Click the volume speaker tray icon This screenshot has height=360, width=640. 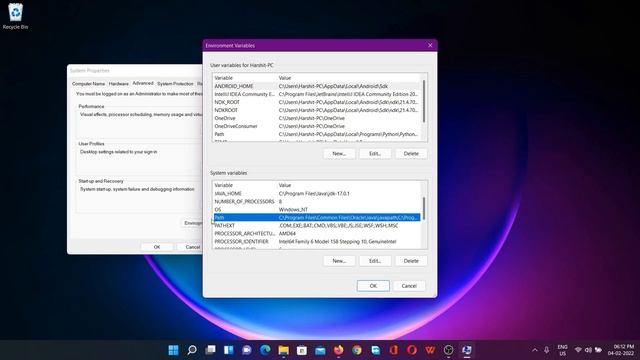[588, 350]
